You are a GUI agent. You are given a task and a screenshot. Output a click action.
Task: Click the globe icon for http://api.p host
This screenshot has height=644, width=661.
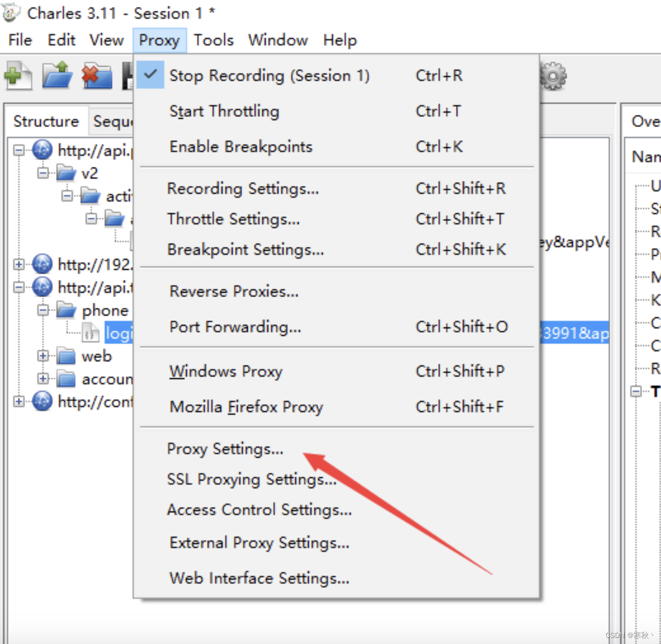pyautogui.click(x=42, y=150)
